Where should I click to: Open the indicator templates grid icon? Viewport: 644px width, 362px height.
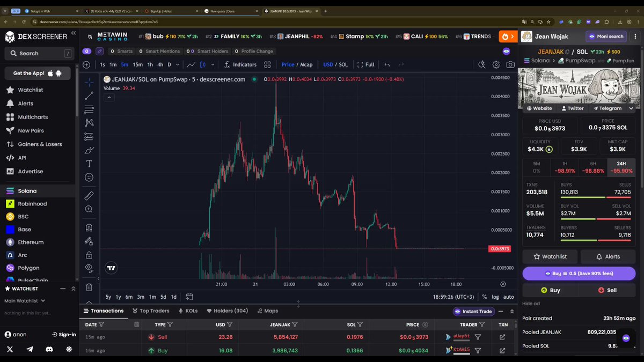tap(268, 64)
